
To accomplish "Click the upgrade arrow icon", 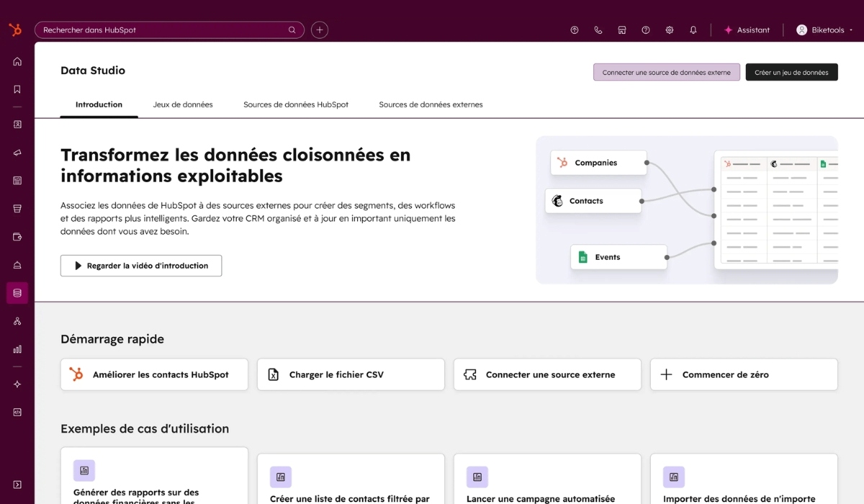I will (x=574, y=30).
